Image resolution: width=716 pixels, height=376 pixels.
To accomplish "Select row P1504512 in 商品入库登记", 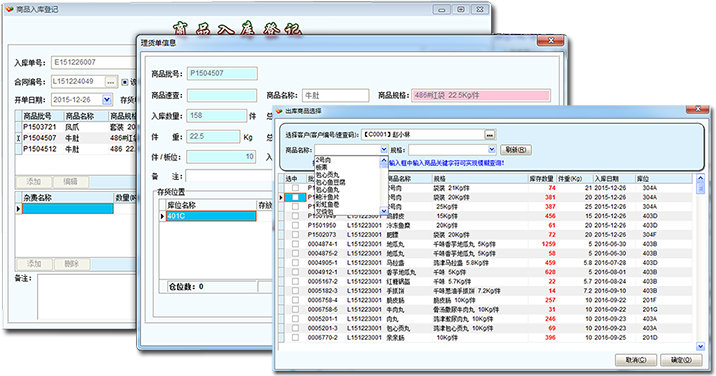I will (79, 149).
